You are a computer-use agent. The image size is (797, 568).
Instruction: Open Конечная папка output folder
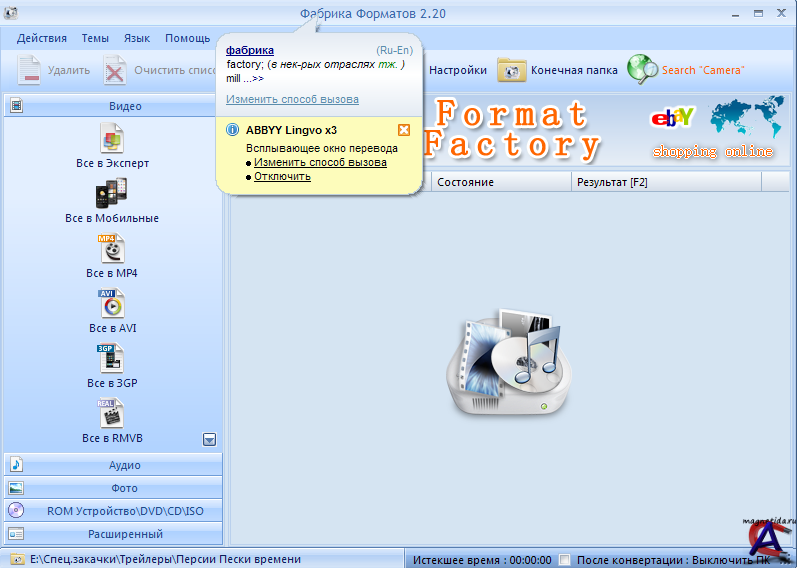[513, 70]
